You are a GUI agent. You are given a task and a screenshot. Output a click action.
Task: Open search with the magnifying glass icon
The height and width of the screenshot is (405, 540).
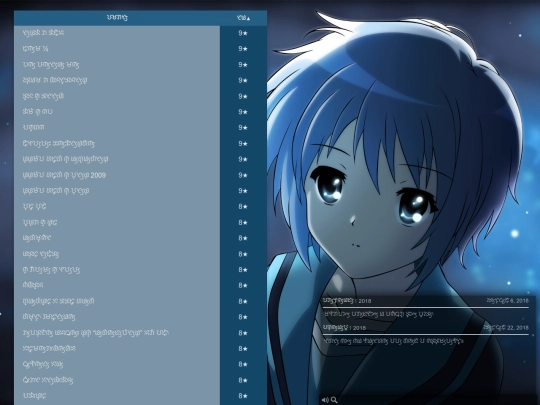coord(334,400)
